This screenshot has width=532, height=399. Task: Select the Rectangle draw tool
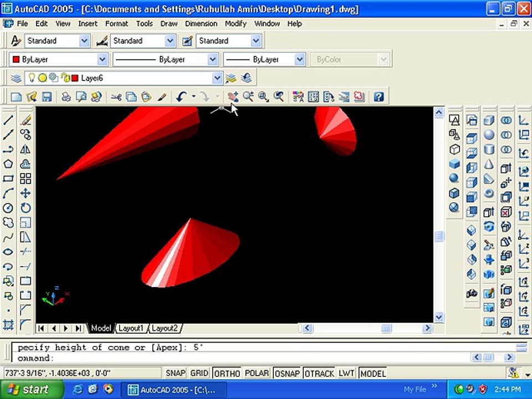point(8,179)
